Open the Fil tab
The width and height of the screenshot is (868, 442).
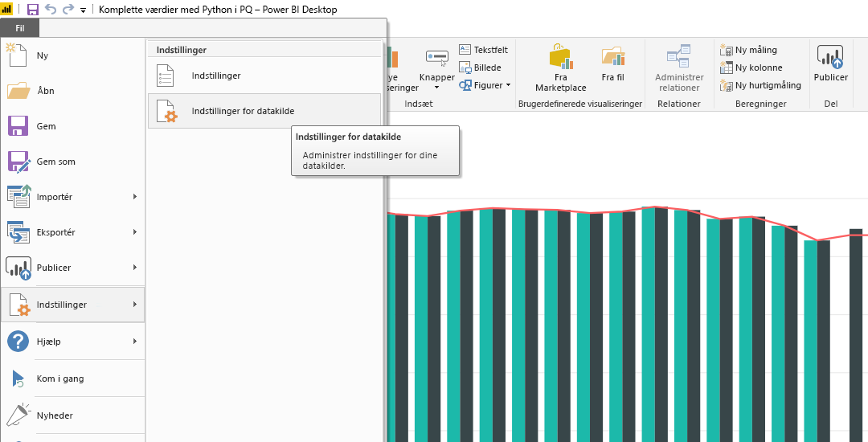20,27
